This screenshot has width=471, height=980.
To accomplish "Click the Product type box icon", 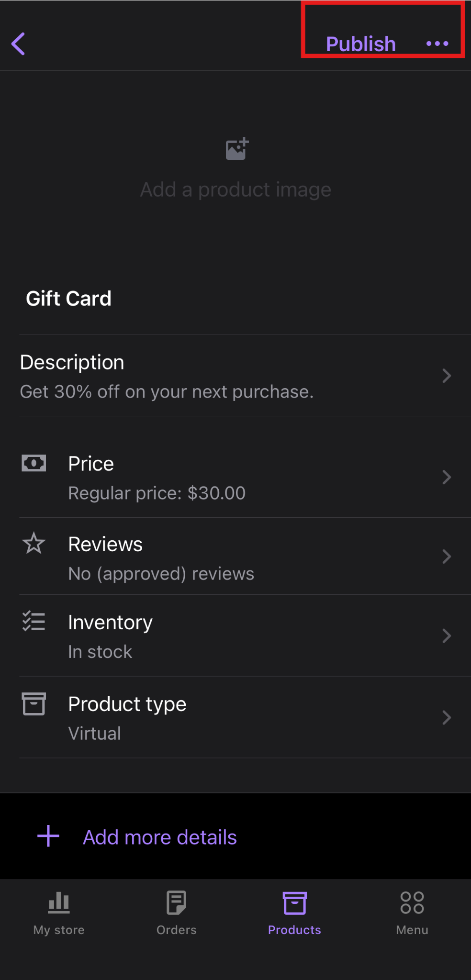I will pos(34,704).
